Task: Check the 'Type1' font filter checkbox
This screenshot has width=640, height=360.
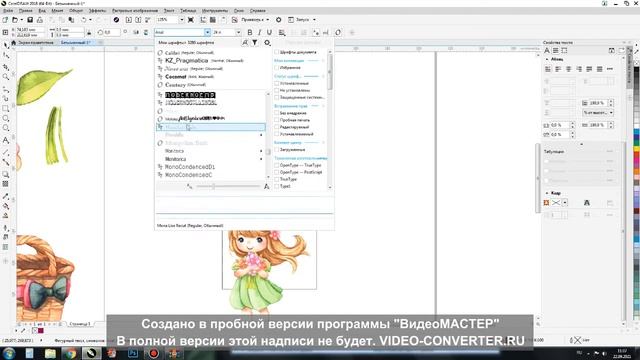Action: 277,186
